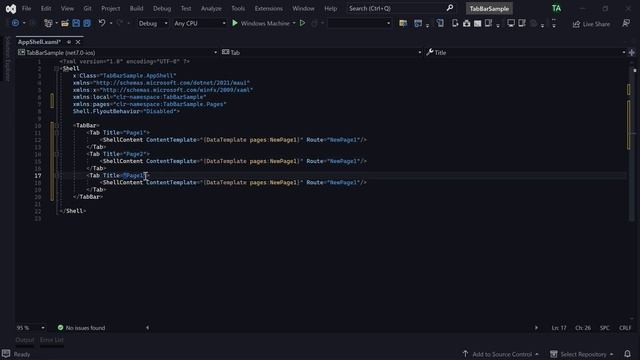Open the empty toolbar combo box
640x360 pixels.
[359, 23]
